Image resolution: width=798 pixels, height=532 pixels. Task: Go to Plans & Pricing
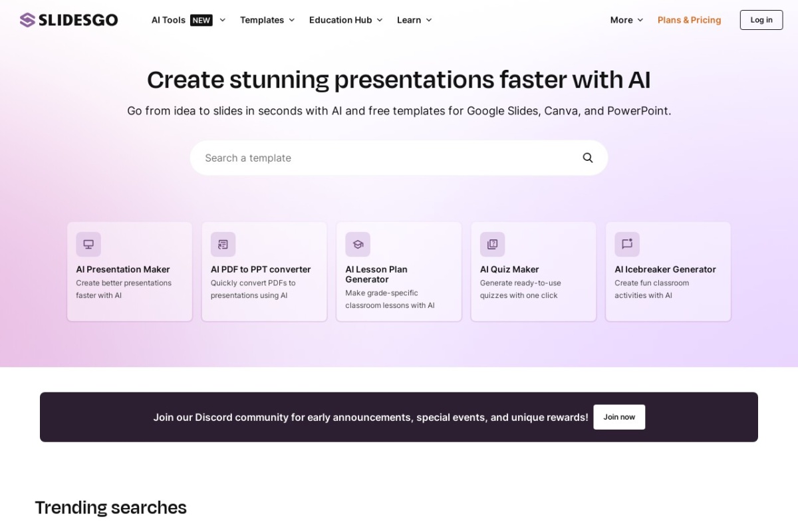[689, 20]
